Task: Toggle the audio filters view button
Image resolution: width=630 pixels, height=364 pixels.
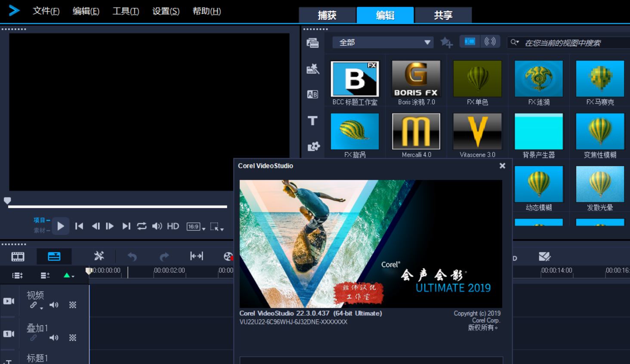Action: (490, 41)
